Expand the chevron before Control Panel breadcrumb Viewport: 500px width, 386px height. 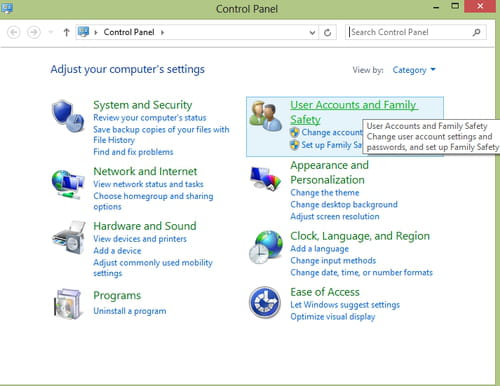pos(96,32)
